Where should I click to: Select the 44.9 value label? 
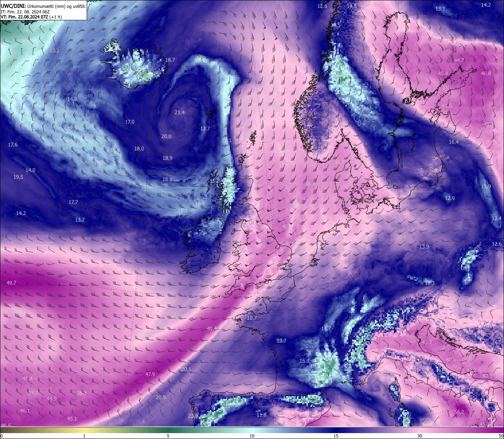tap(52, 398)
